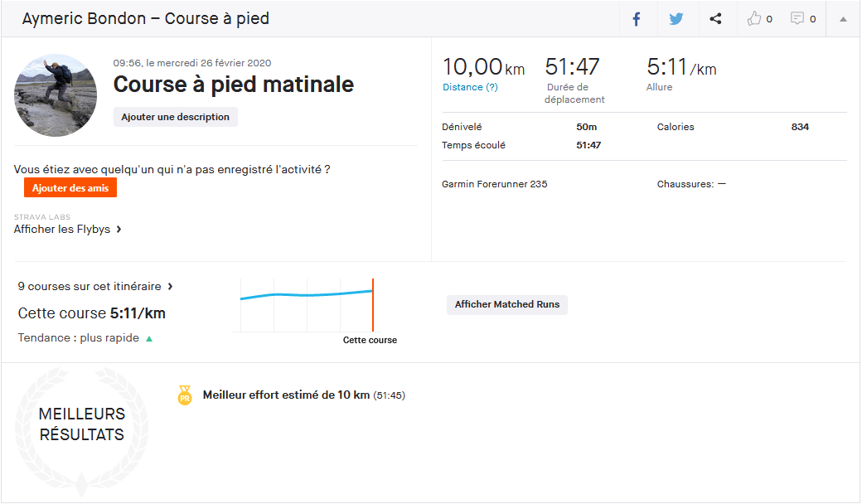The image size is (862, 504).
Task: Click Ajouter une description button
Action: (176, 117)
